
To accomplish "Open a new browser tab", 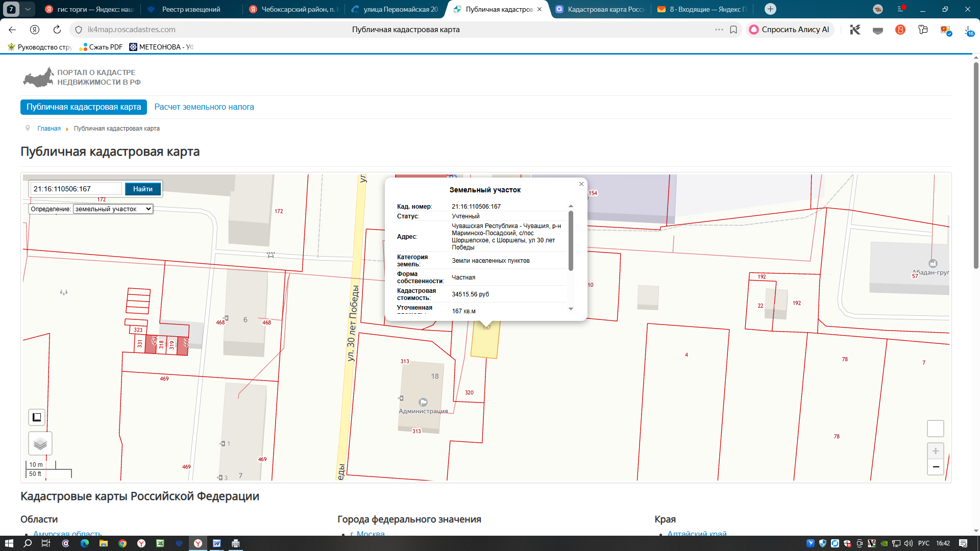I will point(770,9).
